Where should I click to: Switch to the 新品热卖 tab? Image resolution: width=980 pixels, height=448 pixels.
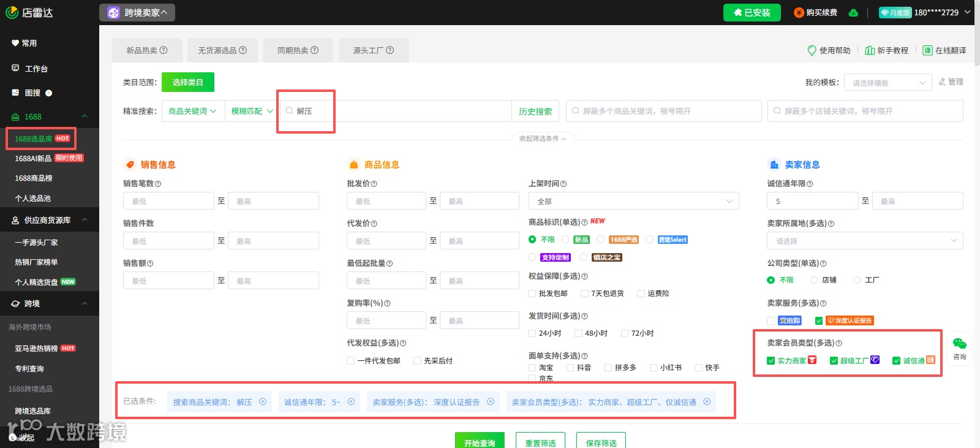(x=147, y=50)
